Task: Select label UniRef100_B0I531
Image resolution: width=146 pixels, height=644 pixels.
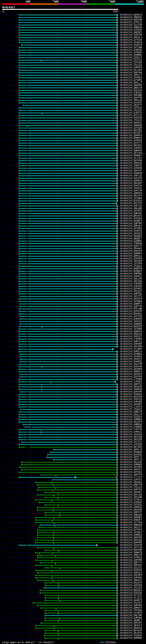Action: [131, 633]
